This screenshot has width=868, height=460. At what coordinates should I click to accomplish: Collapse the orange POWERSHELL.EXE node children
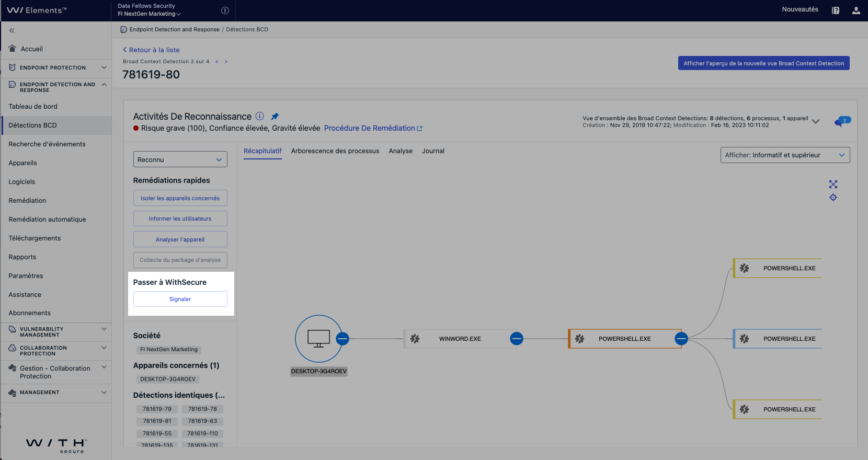[681, 339]
